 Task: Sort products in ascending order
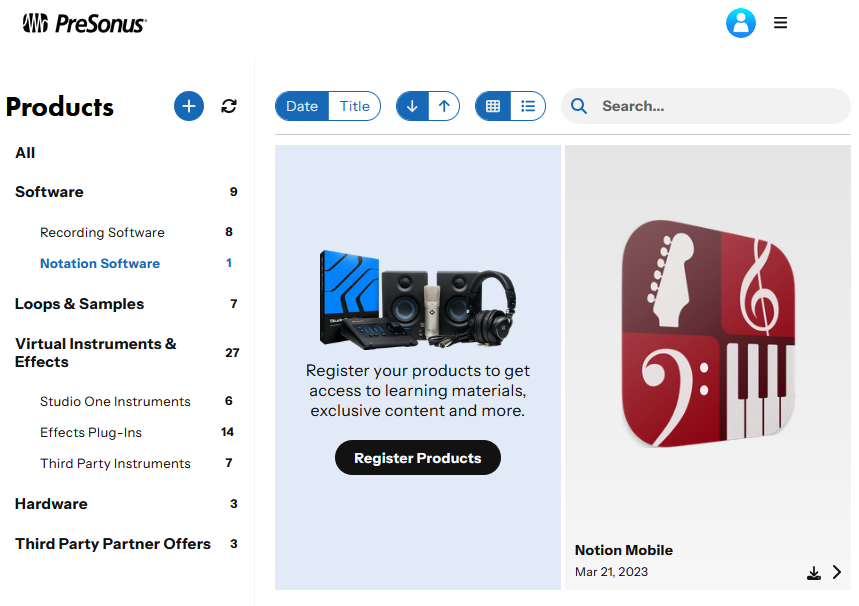[444, 106]
